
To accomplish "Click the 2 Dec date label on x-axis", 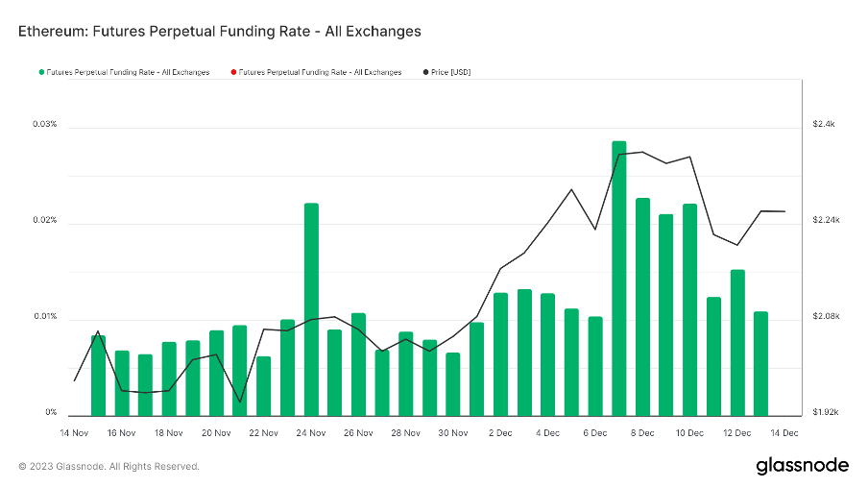I will (x=500, y=433).
